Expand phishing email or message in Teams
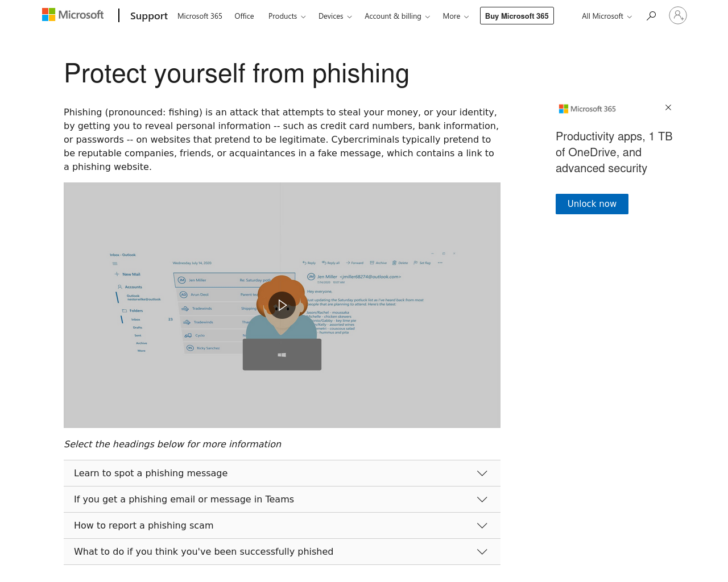 point(282,500)
